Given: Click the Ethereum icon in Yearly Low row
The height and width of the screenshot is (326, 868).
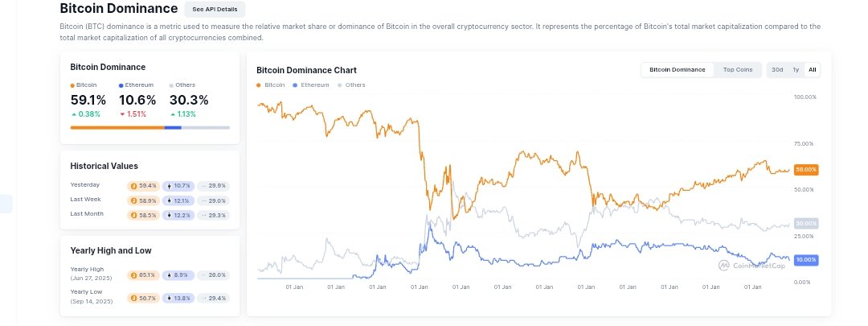Looking at the screenshot, I should click(170, 298).
